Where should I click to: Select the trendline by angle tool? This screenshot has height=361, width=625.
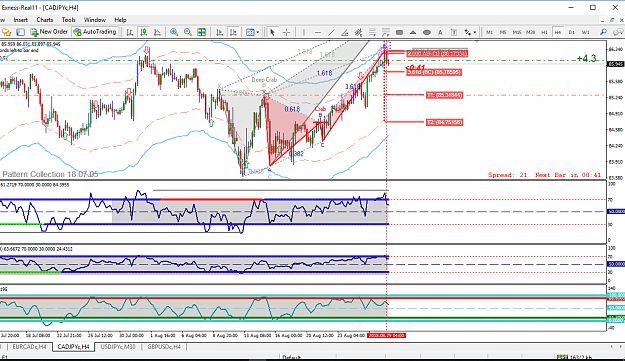point(345,32)
